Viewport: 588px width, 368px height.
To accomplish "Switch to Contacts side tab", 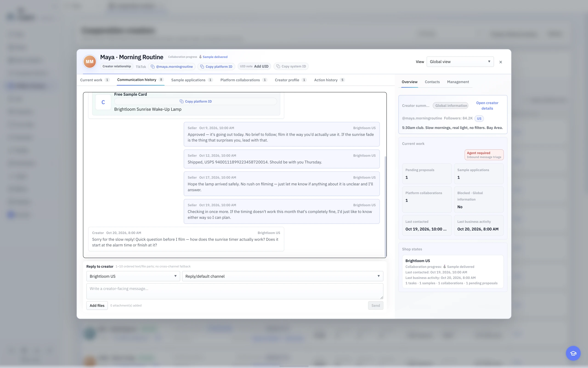I will point(432,82).
